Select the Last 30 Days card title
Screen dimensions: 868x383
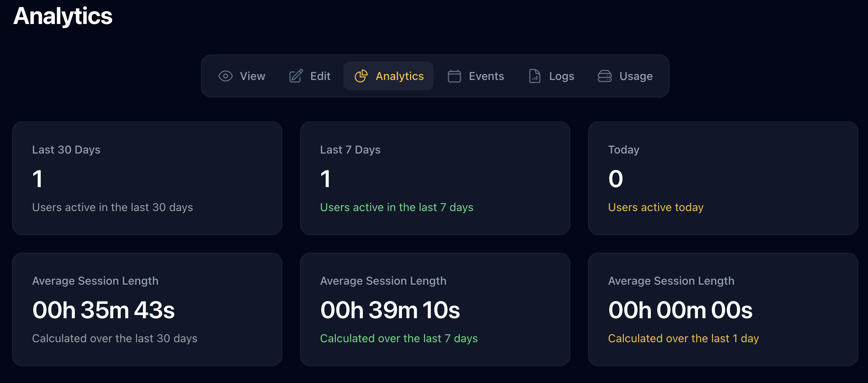[66, 150]
